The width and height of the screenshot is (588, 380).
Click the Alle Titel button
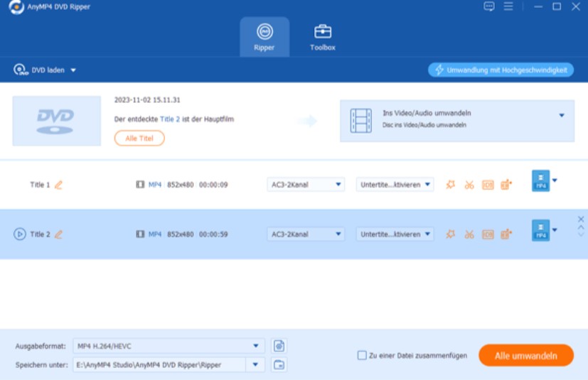(x=139, y=139)
